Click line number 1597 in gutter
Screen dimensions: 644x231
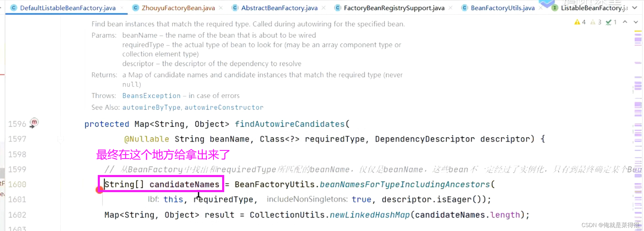click(17, 139)
